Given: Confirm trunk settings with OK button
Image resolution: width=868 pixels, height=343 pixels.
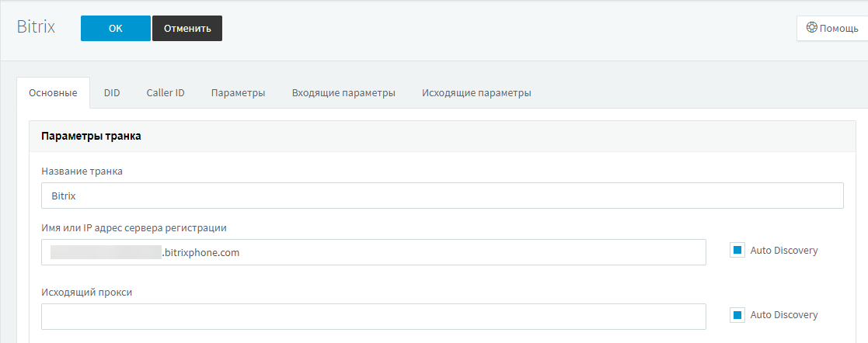Looking at the screenshot, I should [115, 29].
